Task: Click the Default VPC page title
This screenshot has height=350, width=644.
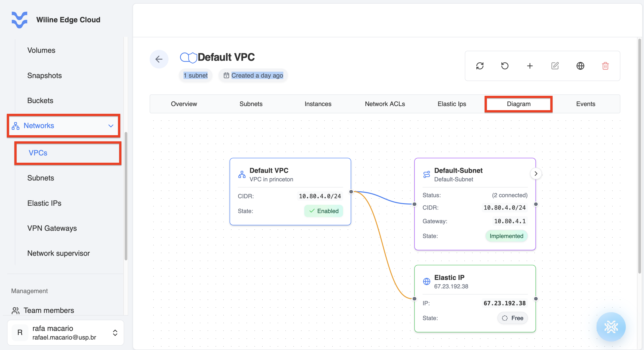Action: [226, 57]
